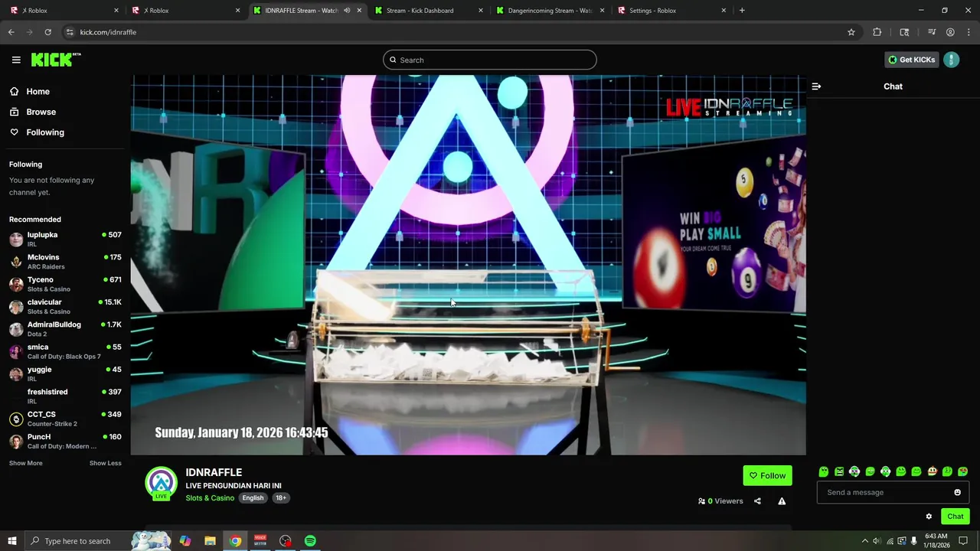The width and height of the screenshot is (980, 551).
Task: Click the IDNRAFFLE channel name
Action: click(214, 472)
